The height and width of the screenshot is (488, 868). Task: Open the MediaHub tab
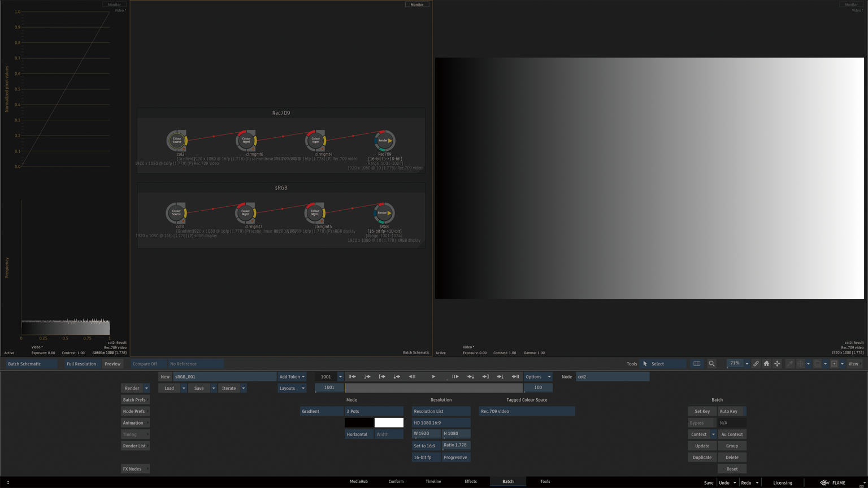tap(359, 481)
